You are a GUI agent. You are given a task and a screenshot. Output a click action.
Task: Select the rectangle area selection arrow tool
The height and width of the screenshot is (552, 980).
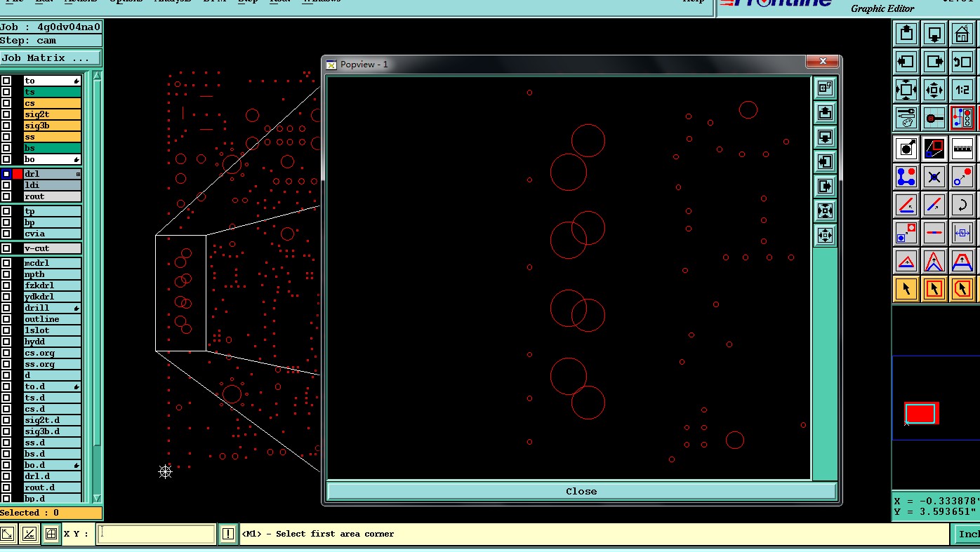pyautogui.click(x=934, y=288)
